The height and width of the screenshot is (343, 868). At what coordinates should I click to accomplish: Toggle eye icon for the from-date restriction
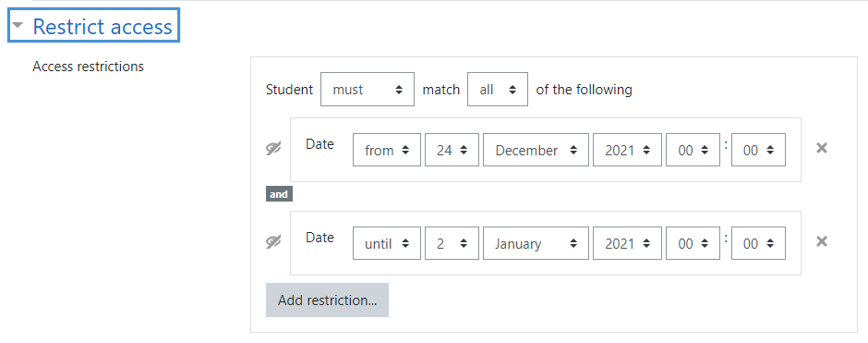pyautogui.click(x=273, y=149)
